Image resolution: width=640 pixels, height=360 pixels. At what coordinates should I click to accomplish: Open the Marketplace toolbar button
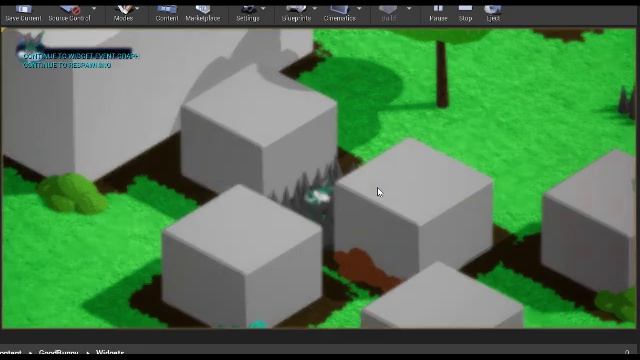click(x=203, y=13)
